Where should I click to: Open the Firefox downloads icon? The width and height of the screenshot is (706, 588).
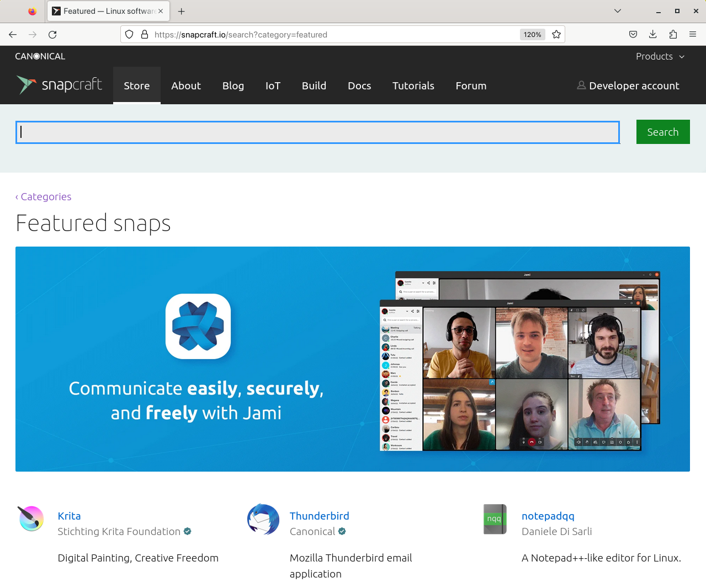point(653,34)
